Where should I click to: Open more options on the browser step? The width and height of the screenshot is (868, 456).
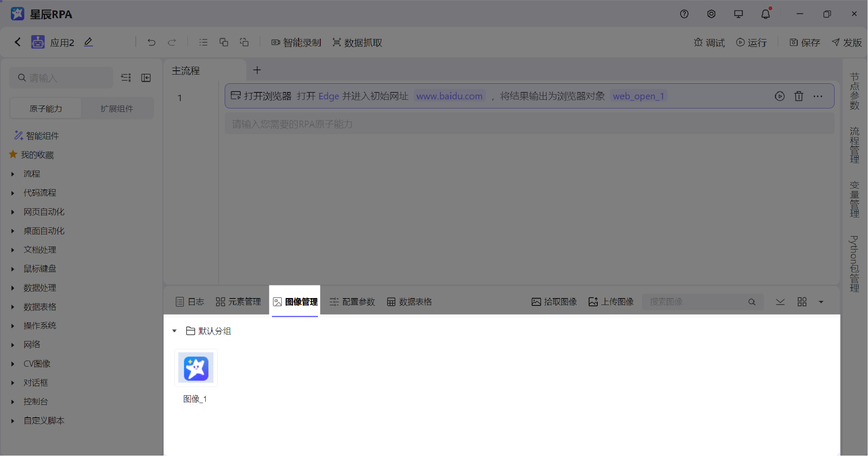pyautogui.click(x=818, y=96)
